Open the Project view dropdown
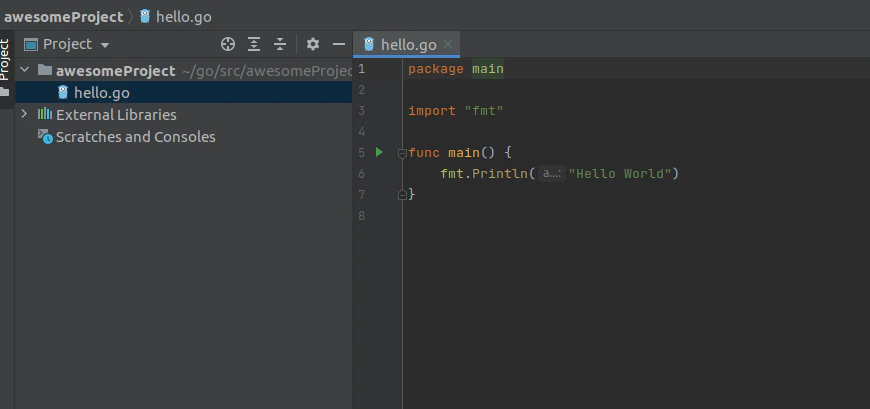Image resolution: width=870 pixels, height=409 pixels. 67,44
